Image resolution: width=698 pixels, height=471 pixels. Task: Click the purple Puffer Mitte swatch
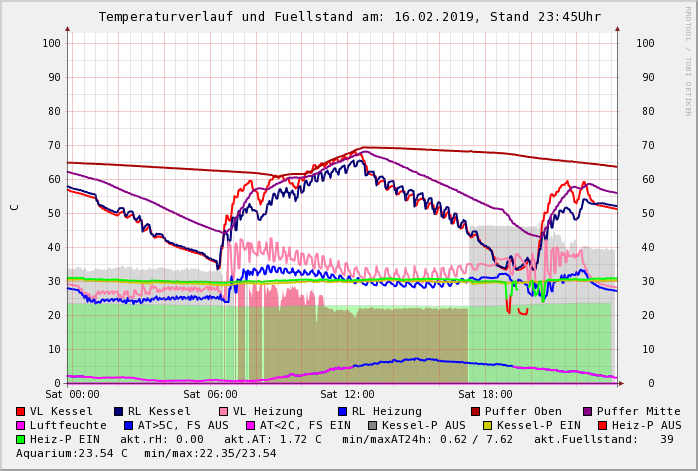(x=588, y=411)
